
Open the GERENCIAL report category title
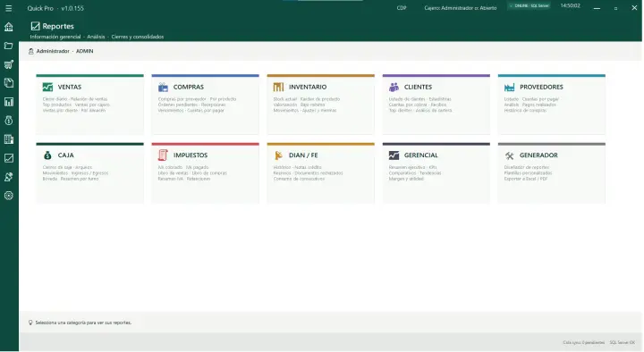pyautogui.click(x=421, y=155)
